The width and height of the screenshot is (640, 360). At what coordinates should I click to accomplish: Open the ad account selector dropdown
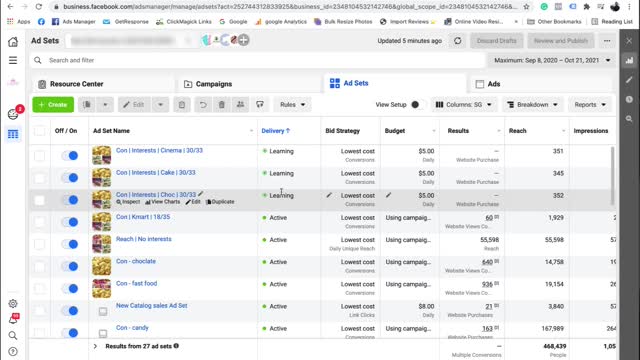tap(131, 40)
